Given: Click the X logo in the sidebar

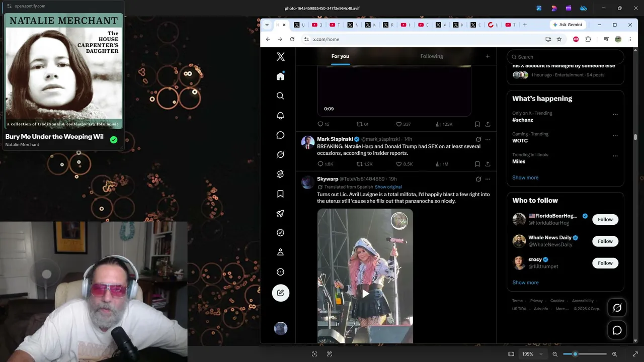Looking at the screenshot, I should [x=281, y=57].
